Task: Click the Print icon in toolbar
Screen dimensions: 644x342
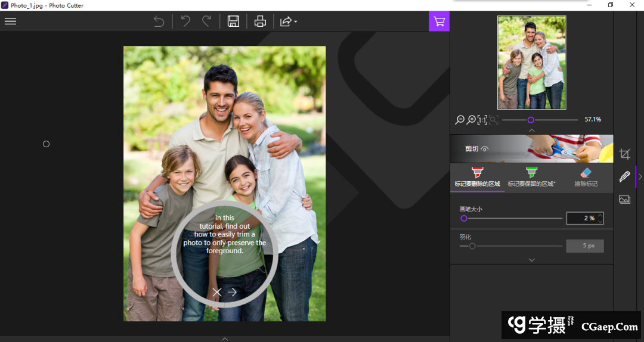Action: (x=260, y=21)
